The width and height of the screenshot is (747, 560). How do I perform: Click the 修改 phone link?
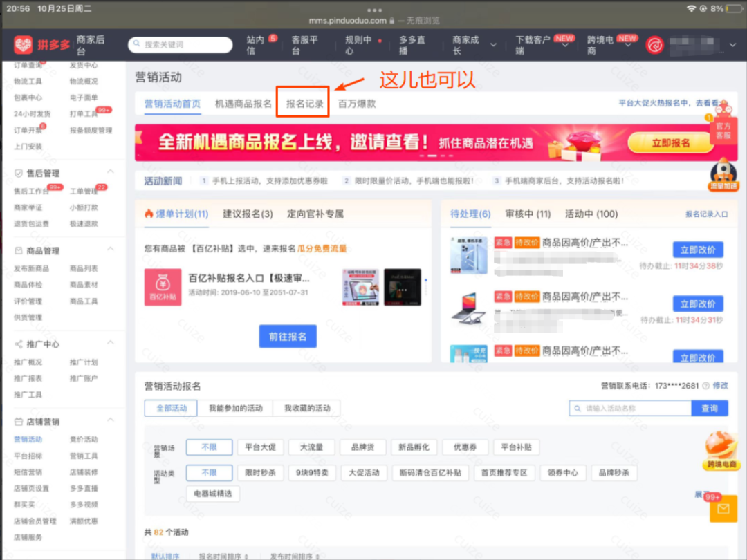[x=720, y=386]
